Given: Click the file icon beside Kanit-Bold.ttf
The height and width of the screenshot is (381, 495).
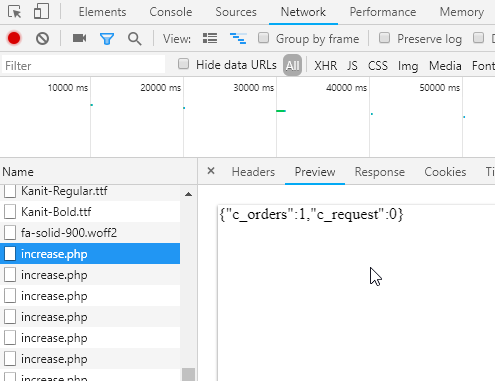Looking at the screenshot, I should [x=10, y=212].
